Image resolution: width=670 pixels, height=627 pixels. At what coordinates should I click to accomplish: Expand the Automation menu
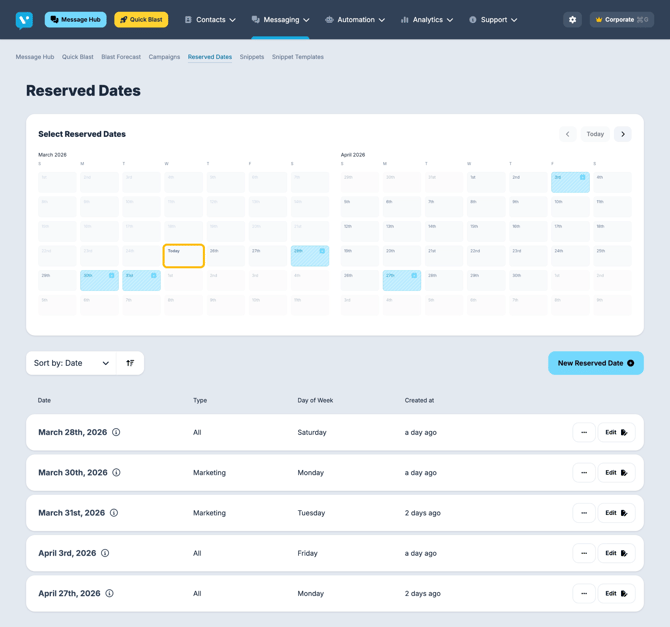355,20
